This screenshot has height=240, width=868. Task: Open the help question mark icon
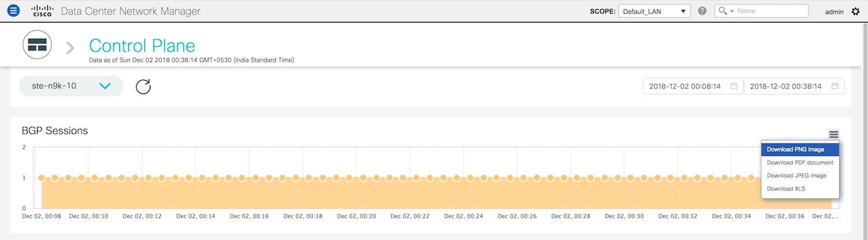coord(703,11)
